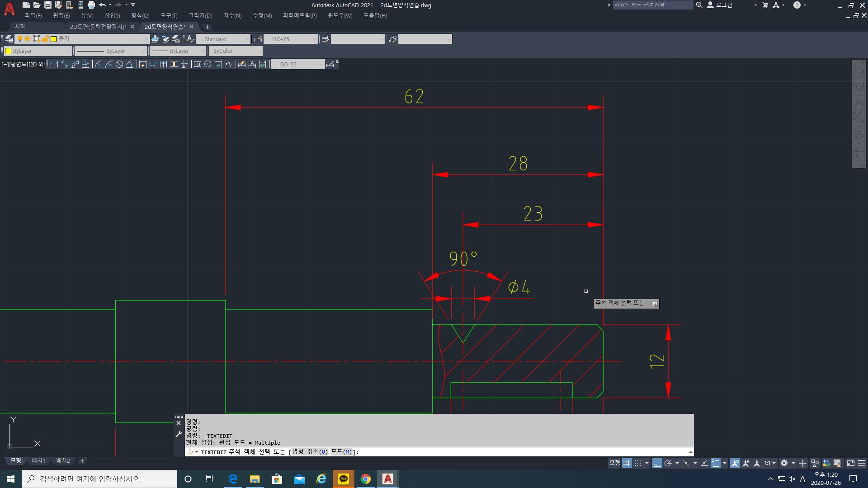Toggle object snap tracking
The image size is (868, 488).
pos(704,463)
